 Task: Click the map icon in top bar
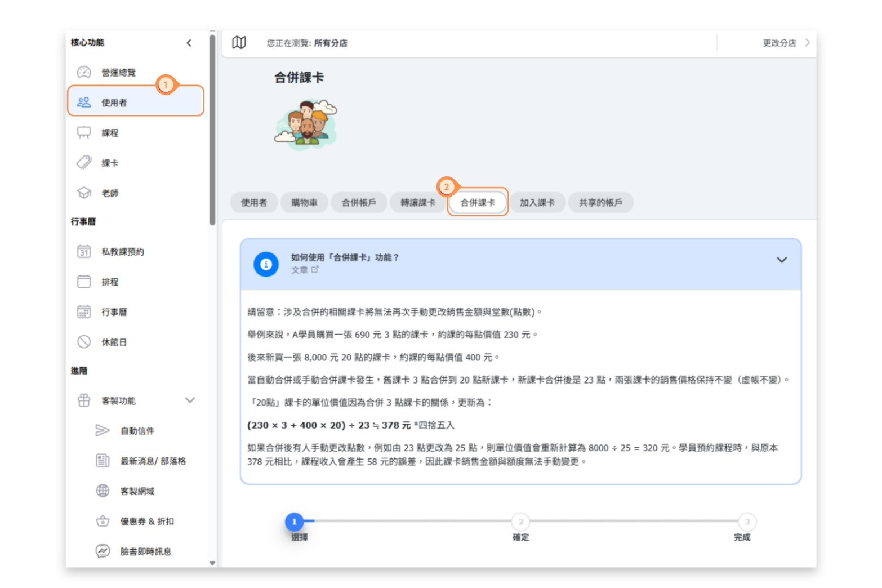point(239,43)
